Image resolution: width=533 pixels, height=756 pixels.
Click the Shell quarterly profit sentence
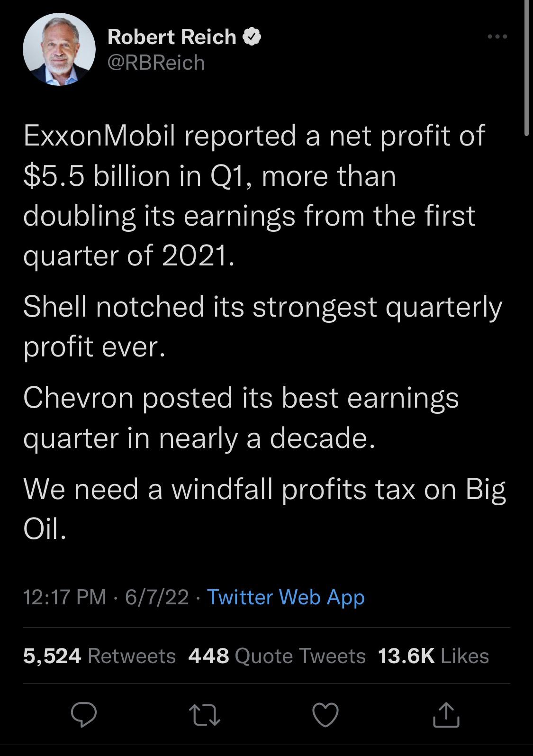click(x=262, y=327)
